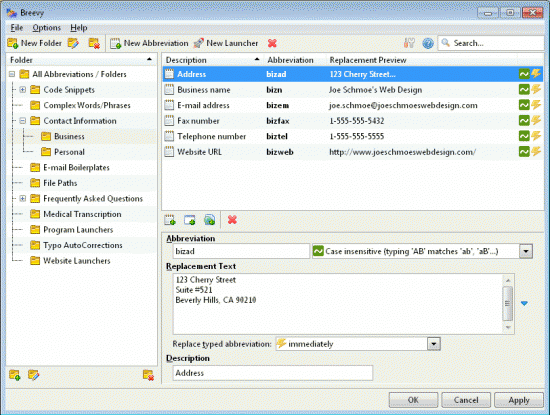The height and width of the screenshot is (415, 550).
Task: Click the delete folder icon in the top toolbar
Action: pyautogui.click(x=94, y=43)
